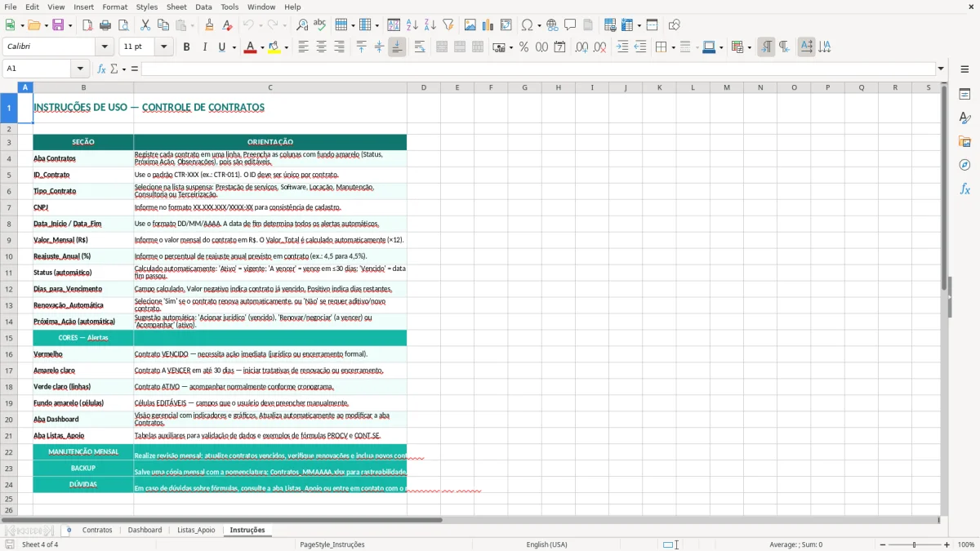Expand the formula bar arrow
Screen dimensions: 980x551
[x=941, y=69]
